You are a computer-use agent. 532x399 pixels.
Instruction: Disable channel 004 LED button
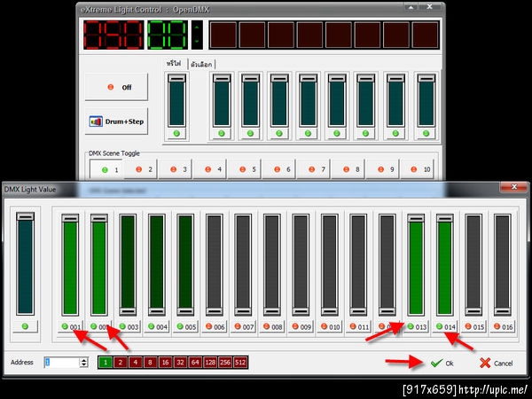click(x=157, y=326)
